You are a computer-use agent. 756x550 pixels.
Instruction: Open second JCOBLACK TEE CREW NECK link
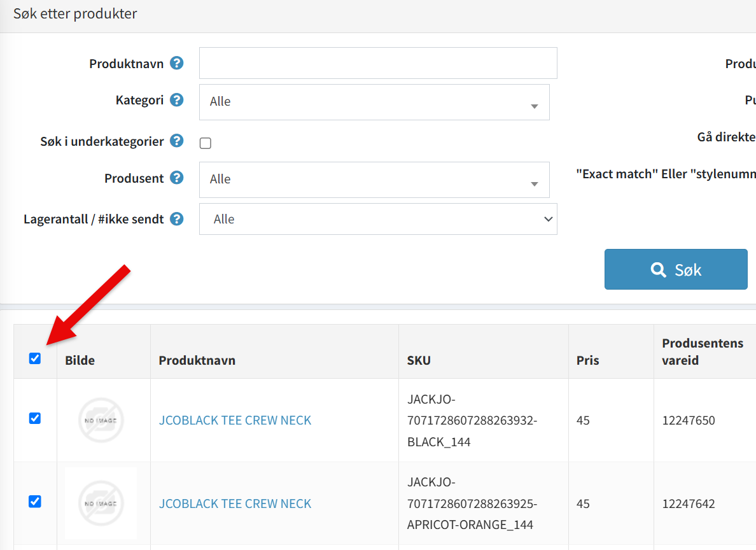(x=235, y=504)
